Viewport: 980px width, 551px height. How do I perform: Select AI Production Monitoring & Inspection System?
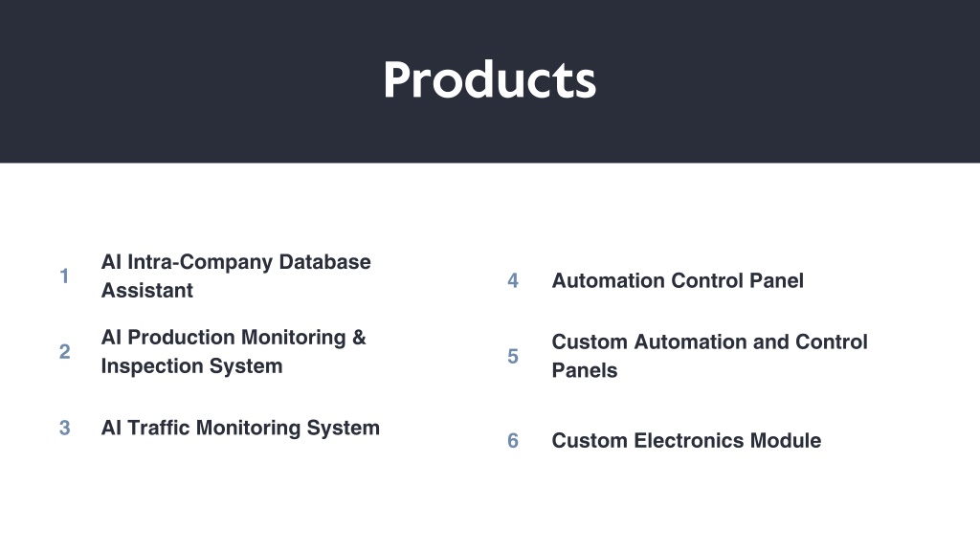tap(234, 352)
